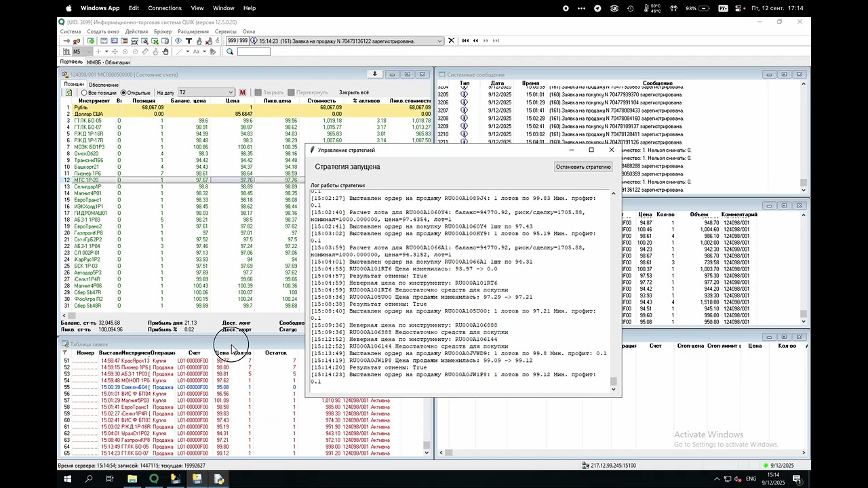This screenshot has height=488, width=868.
Task: Select the line drawing tool in chart toolbar
Action: pos(180,52)
